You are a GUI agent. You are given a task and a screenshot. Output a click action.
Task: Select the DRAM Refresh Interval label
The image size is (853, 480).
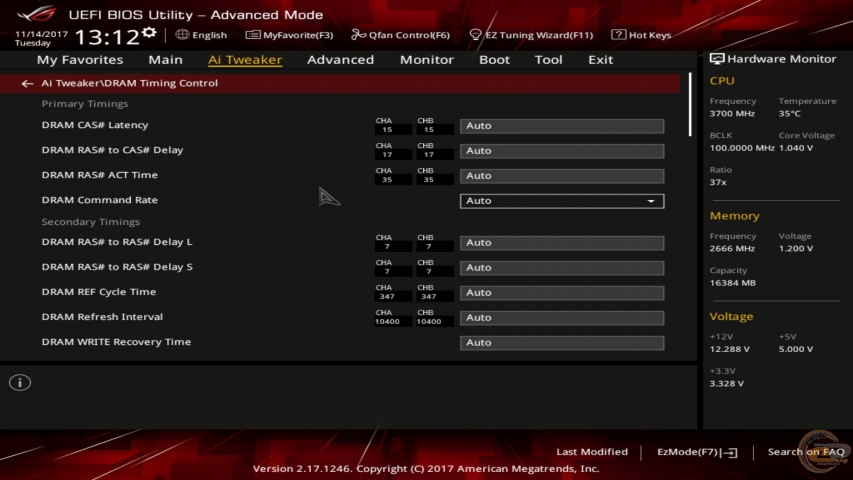tap(102, 317)
